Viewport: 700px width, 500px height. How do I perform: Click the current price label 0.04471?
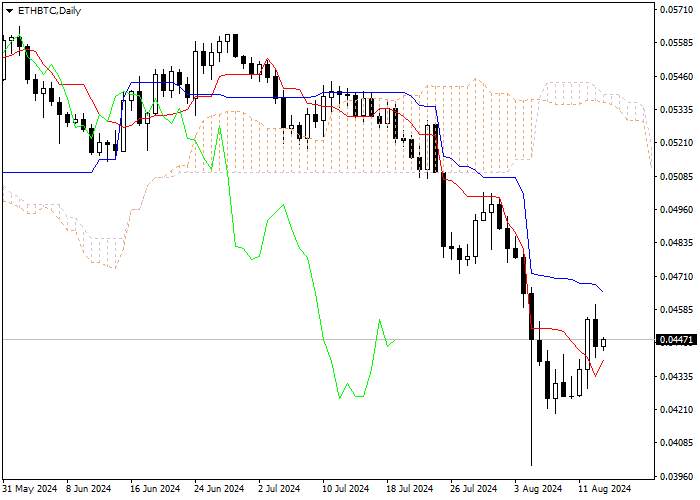[677, 340]
